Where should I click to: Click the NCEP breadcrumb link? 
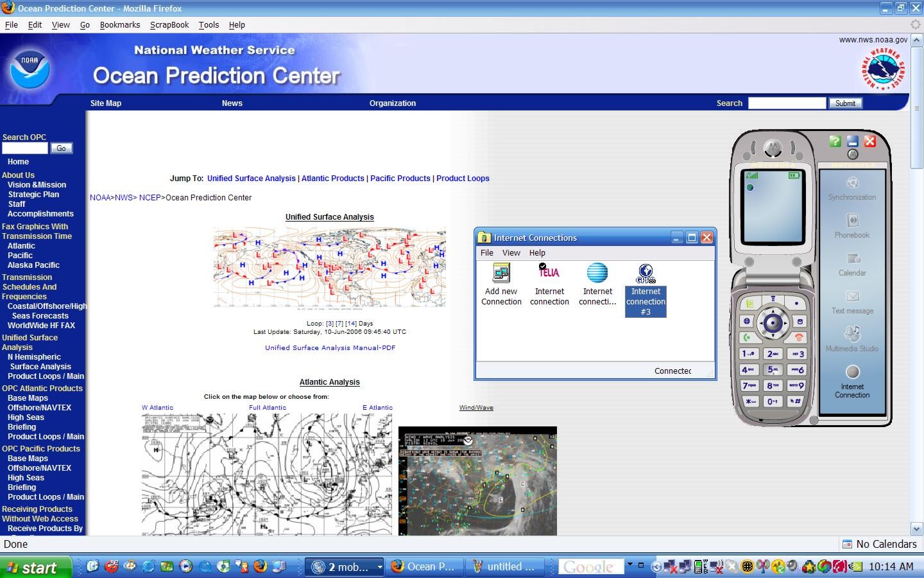point(150,198)
